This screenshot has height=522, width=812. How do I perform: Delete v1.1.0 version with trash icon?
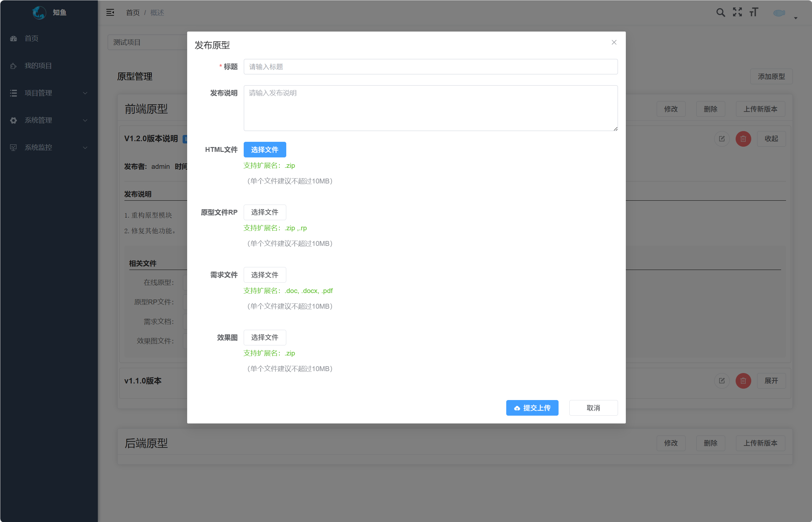[743, 381]
